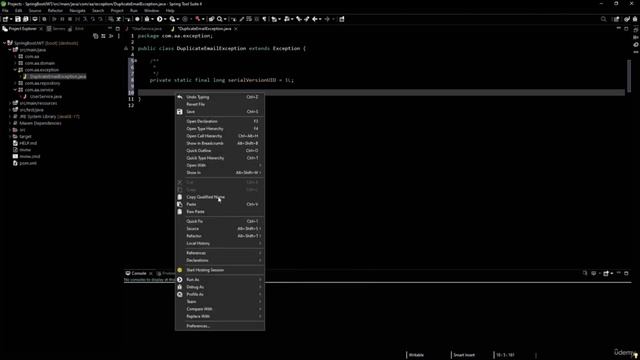Open the Run dropdown arrow in toolbar

(165, 19)
